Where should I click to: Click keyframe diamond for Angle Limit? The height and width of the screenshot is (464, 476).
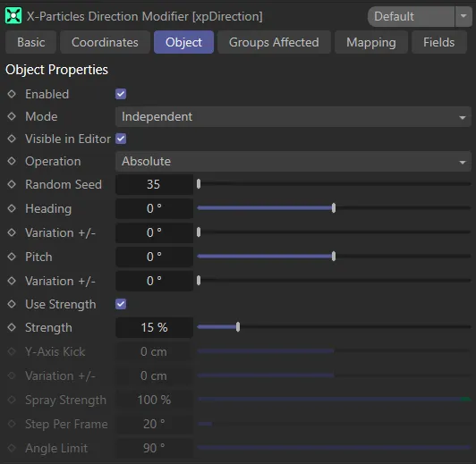click(x=12, y=448)
